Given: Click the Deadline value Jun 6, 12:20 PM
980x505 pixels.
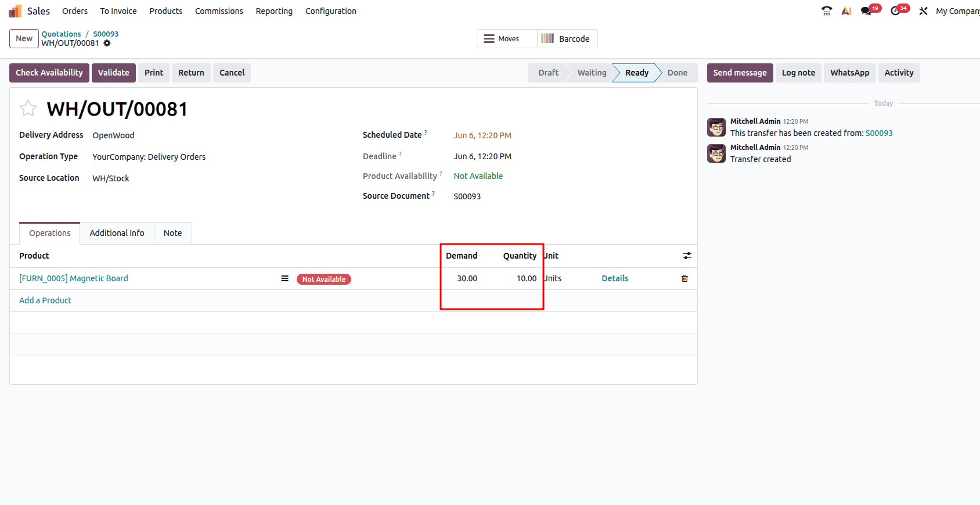Looking at the screenshot, I should 482,156.
